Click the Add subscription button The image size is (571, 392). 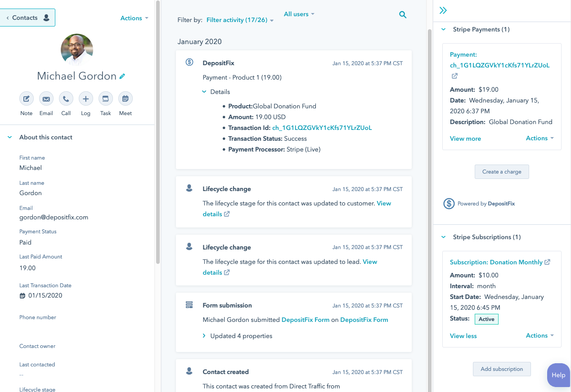[502, 369]
